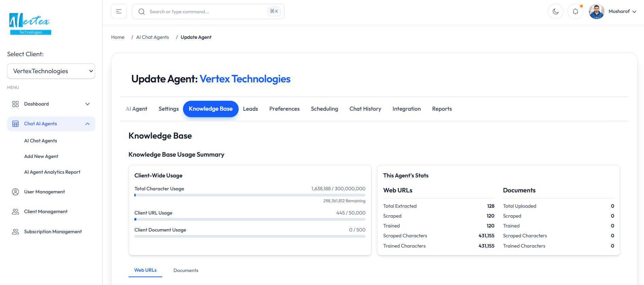Click the AI Chat Agents breadcrumb link
The height and width of the screenshot is (285, 644).
click(x=152, y=37)
